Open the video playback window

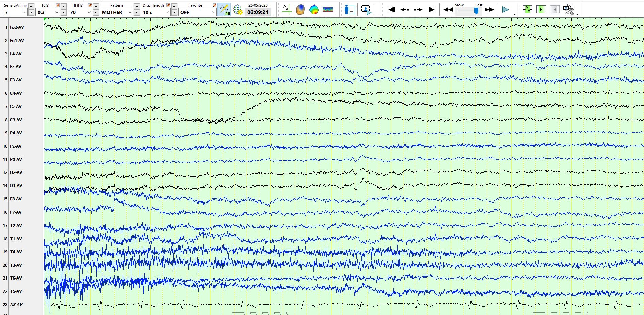pos(366,10)
